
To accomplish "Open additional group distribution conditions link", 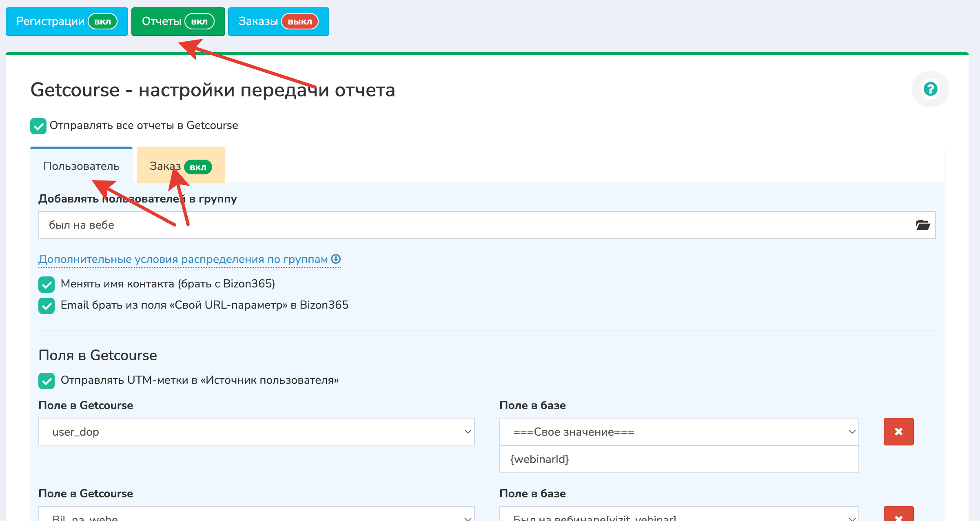I will [x=183, y=259].
